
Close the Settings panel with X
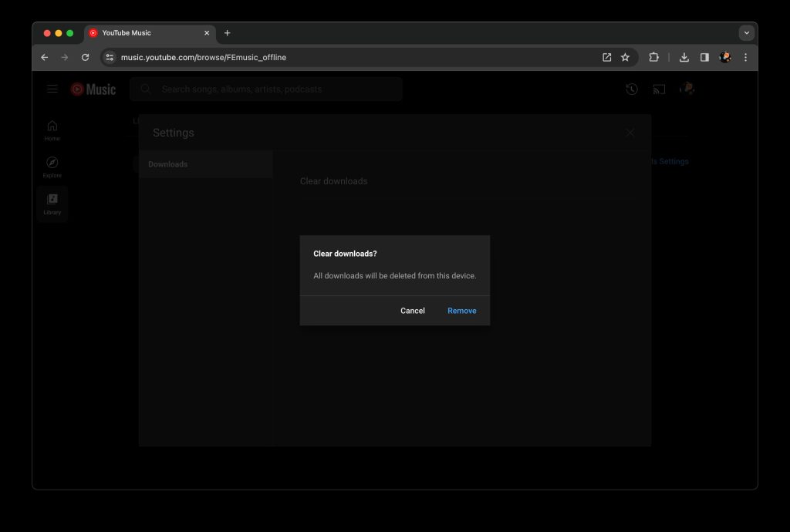point(630,133)
